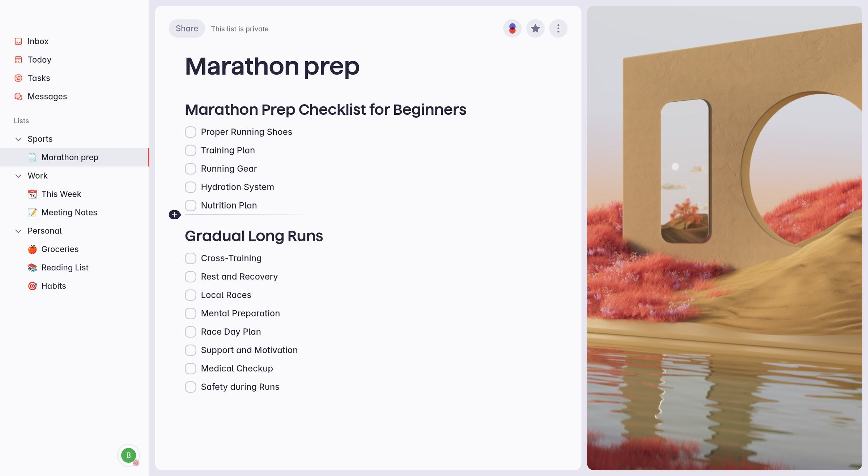Click the Today calendar icon
868x476 pixels.
click(18, 60)
